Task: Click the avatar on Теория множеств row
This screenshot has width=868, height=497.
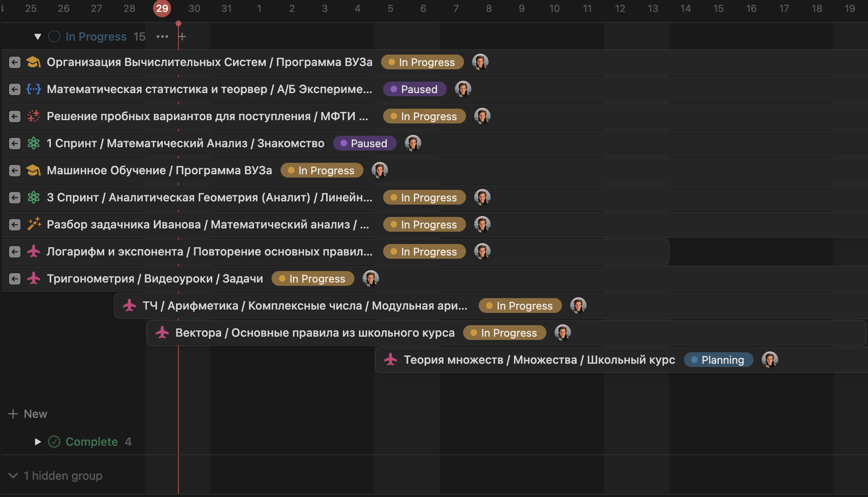Action: [770, 360]
